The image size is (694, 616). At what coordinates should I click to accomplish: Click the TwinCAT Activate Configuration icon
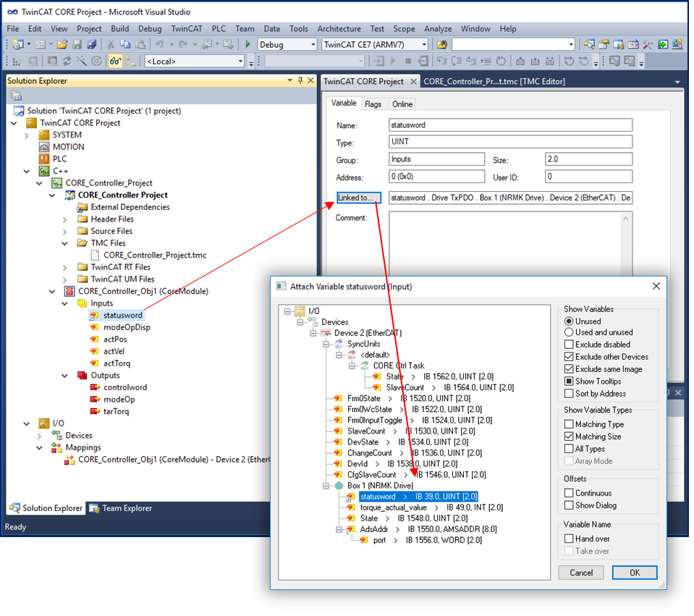[17, 61]
